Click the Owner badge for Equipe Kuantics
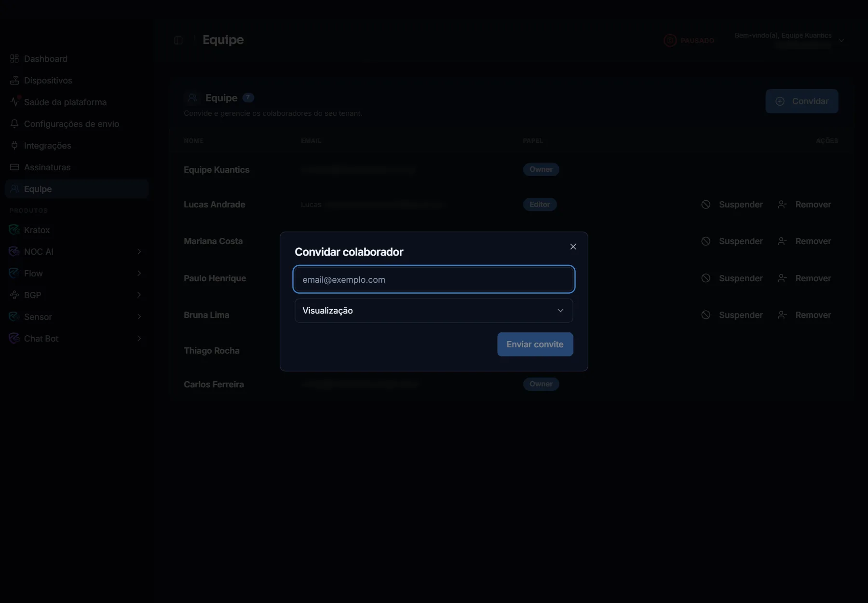The width and height of the screenshot is (868, 603). point(541,169)
